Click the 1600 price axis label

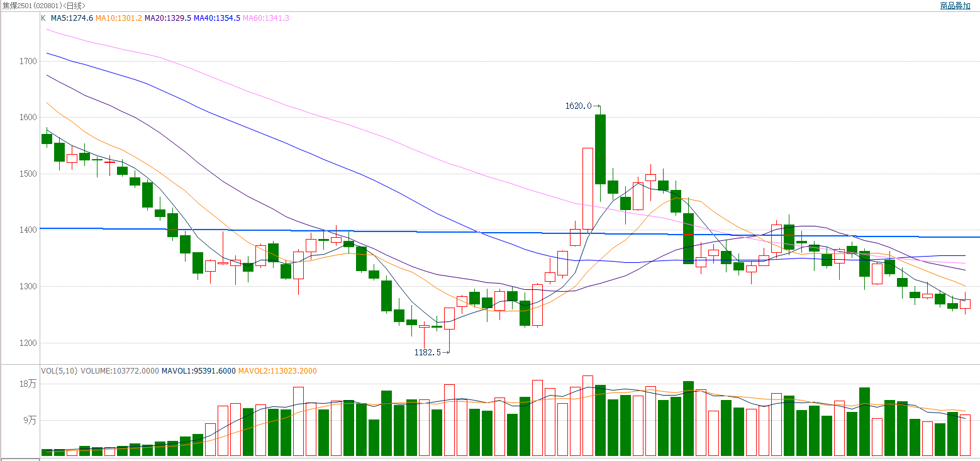click(x=29, y=118)
